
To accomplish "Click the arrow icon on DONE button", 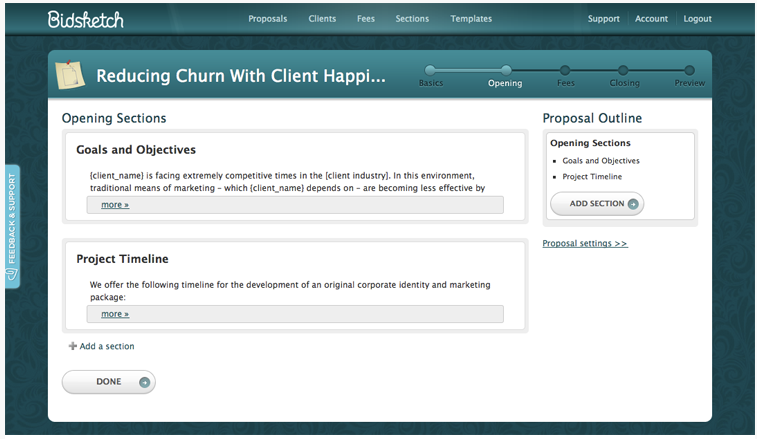I will point(144,382).
